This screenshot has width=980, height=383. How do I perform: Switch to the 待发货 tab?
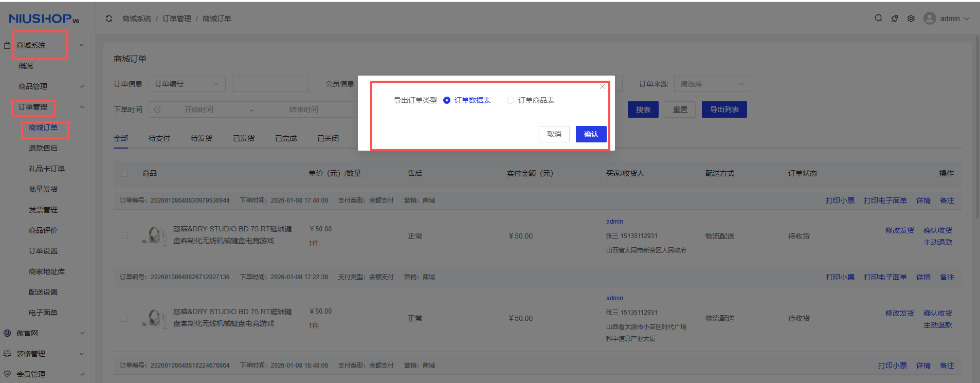click(202, 138)
